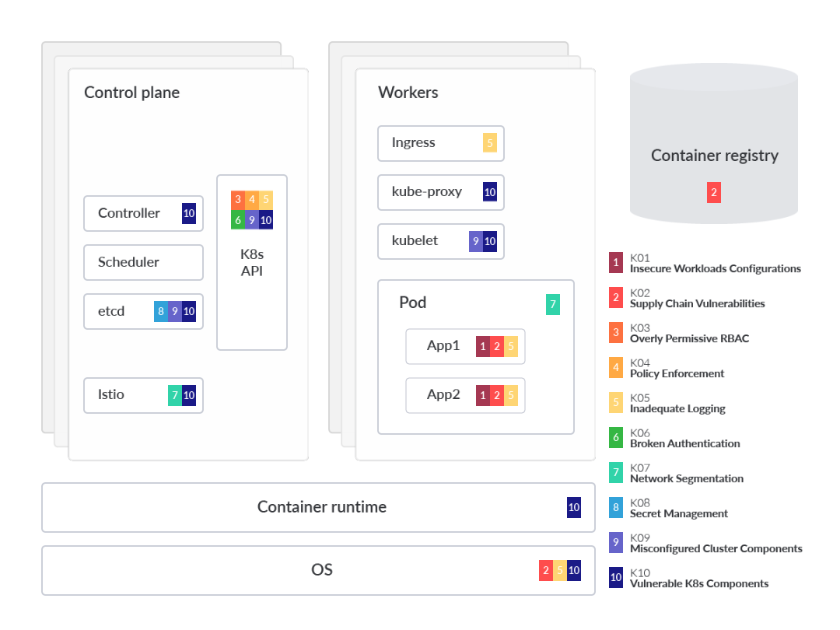The height and width of the screenshot is (630, 840).
Task: Click the red 2 badge in Container registry
Action: tap(714, 192)
